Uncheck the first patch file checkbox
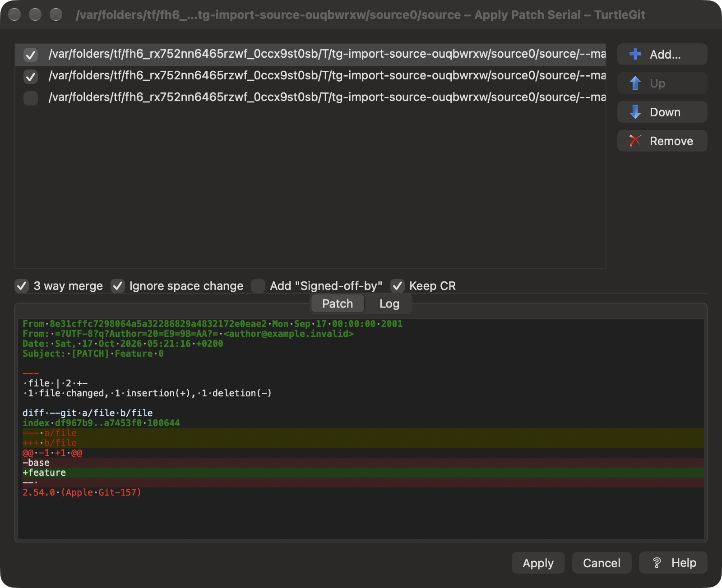The height and width of the screenshot is (588, 722). [31, 55]
